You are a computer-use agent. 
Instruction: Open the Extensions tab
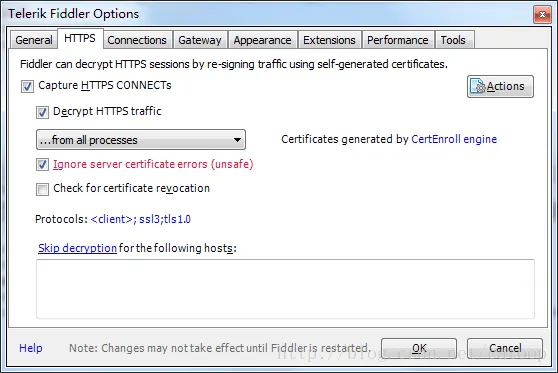tap(329, 40)
